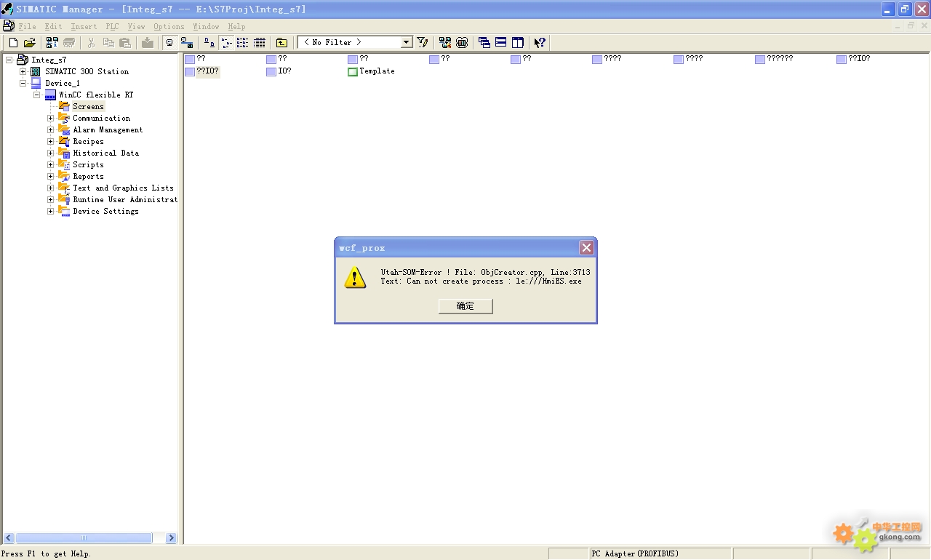Click the SIMATIC Manager title bar icon

click(x=7, y=9)
